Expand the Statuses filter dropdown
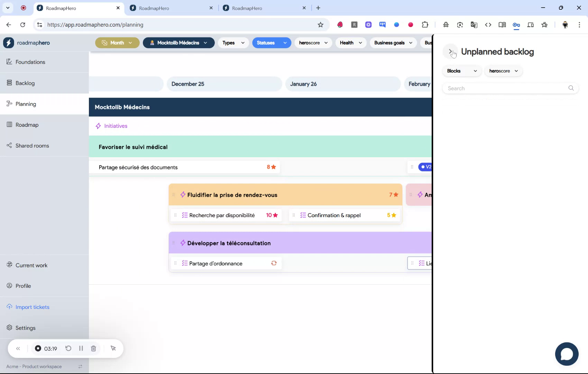 coord(272,43)
